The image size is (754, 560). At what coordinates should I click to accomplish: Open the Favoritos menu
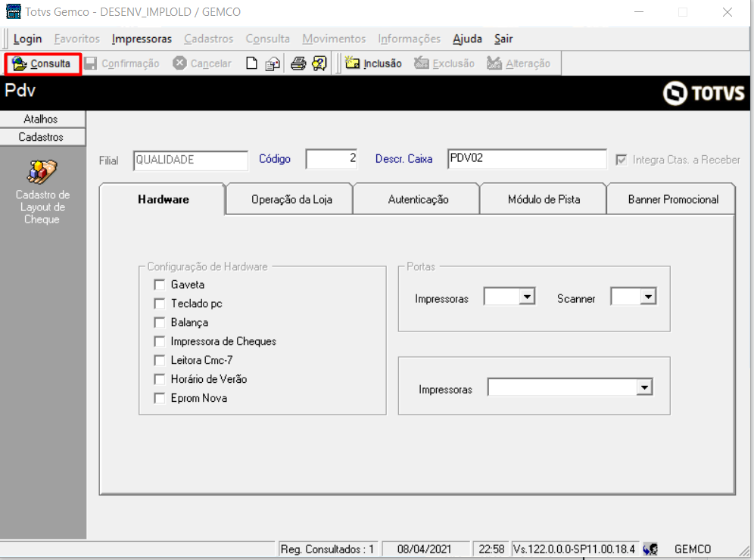tap(77, 39)
